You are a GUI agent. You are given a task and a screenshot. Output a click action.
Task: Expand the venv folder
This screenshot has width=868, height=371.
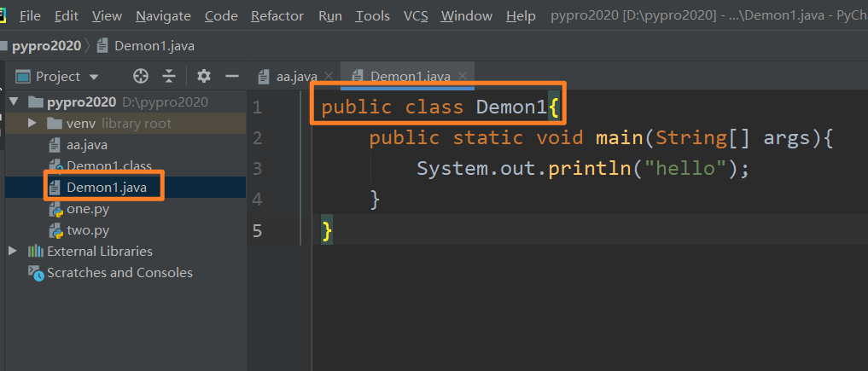coord(32,123)
